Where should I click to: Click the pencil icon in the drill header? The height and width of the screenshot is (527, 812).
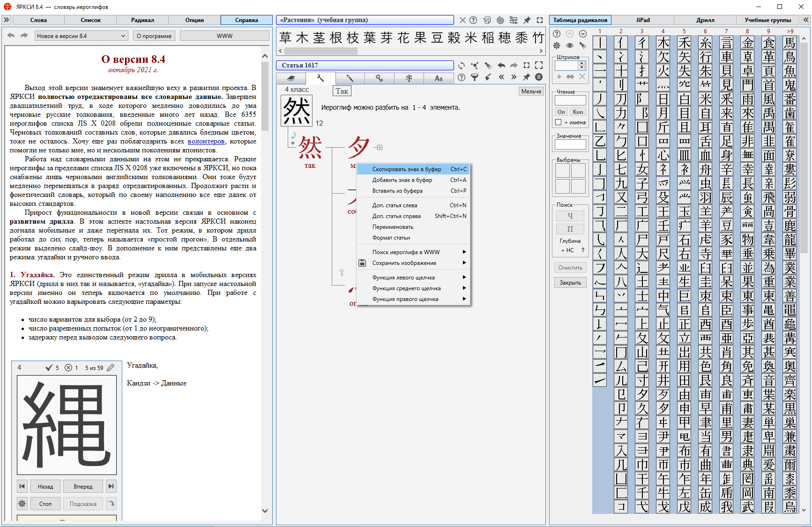point(111,368)
